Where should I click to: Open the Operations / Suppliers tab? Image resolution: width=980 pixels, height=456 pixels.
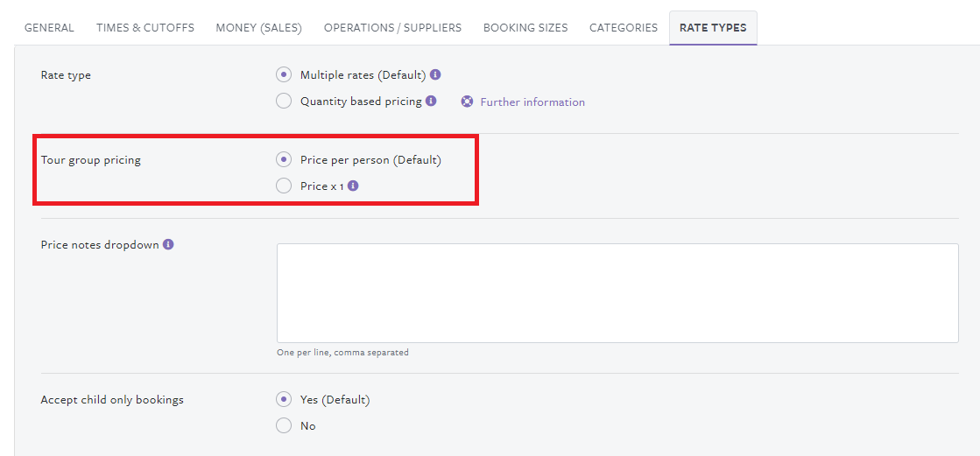click(x=392, y=28)
